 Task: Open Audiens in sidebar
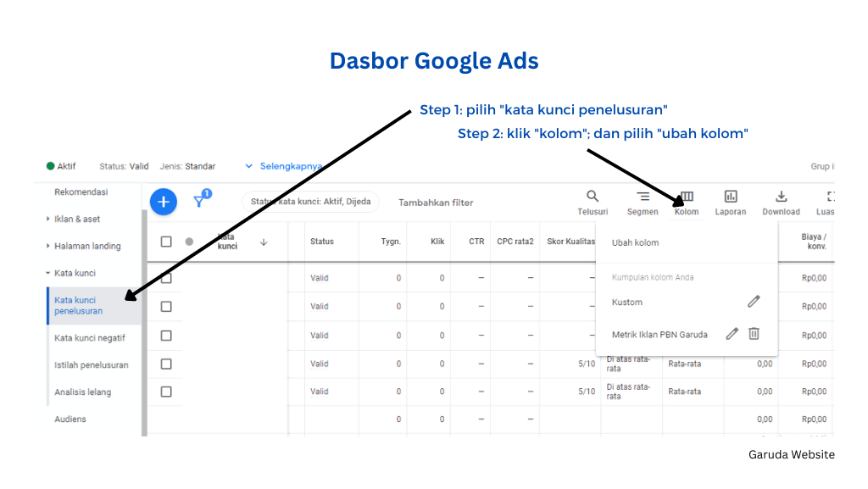pos(70,420)
